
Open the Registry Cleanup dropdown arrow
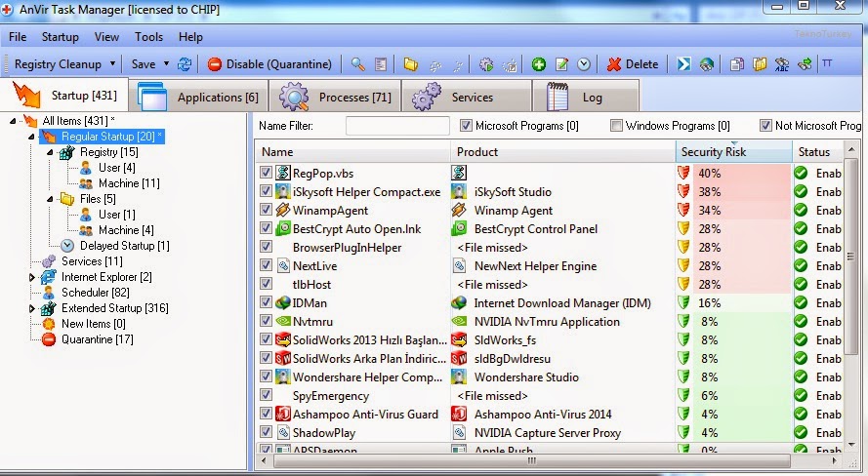pos(112,64)
